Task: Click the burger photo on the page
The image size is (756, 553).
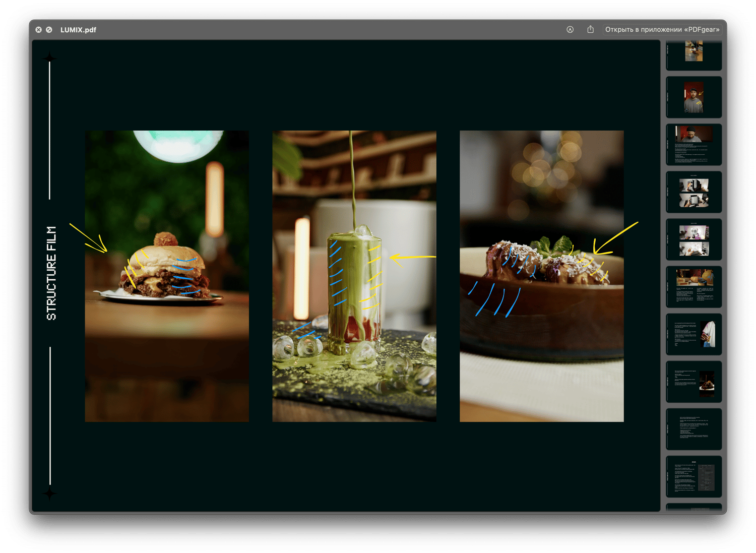Action: (x=167, y=276)
